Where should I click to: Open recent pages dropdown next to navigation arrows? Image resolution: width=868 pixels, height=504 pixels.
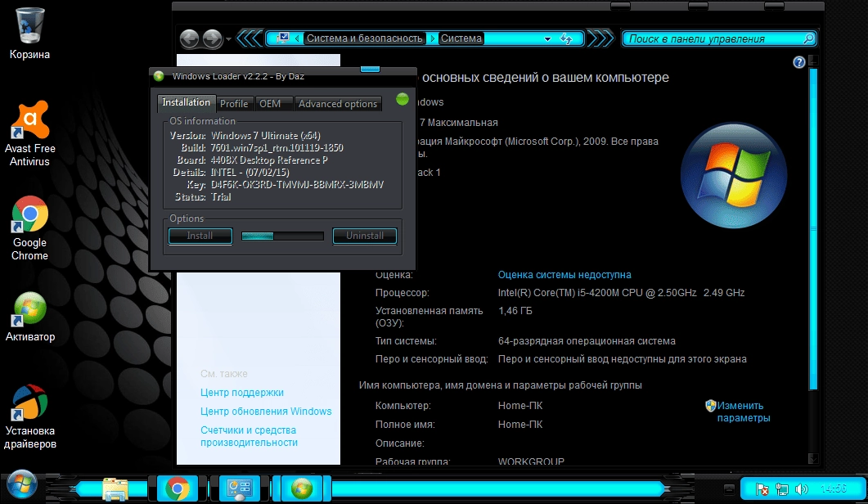pos(228,39)
